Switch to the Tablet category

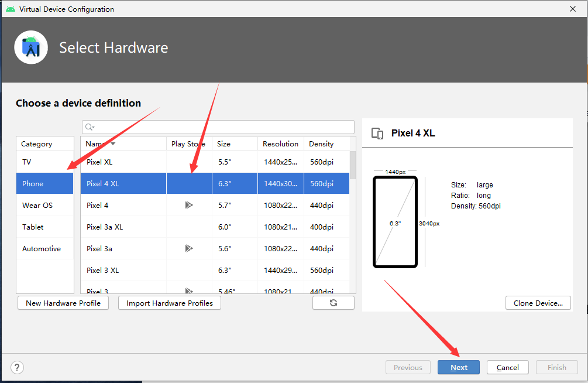pos(44,227)
